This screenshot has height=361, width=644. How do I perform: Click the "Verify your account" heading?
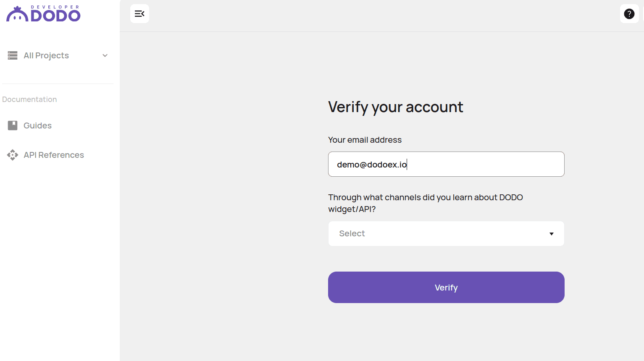[x=395, y=107]
